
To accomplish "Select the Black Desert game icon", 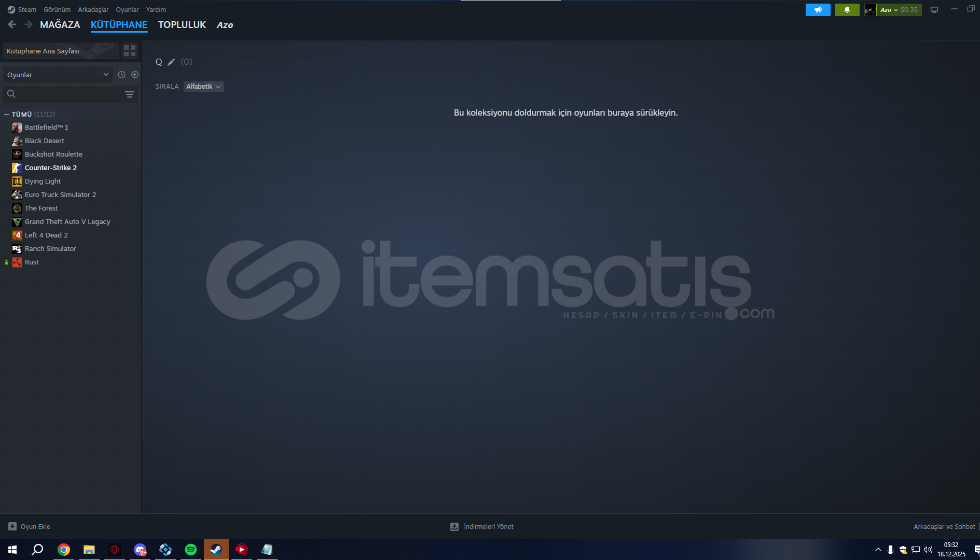I will tap(17, 141).
